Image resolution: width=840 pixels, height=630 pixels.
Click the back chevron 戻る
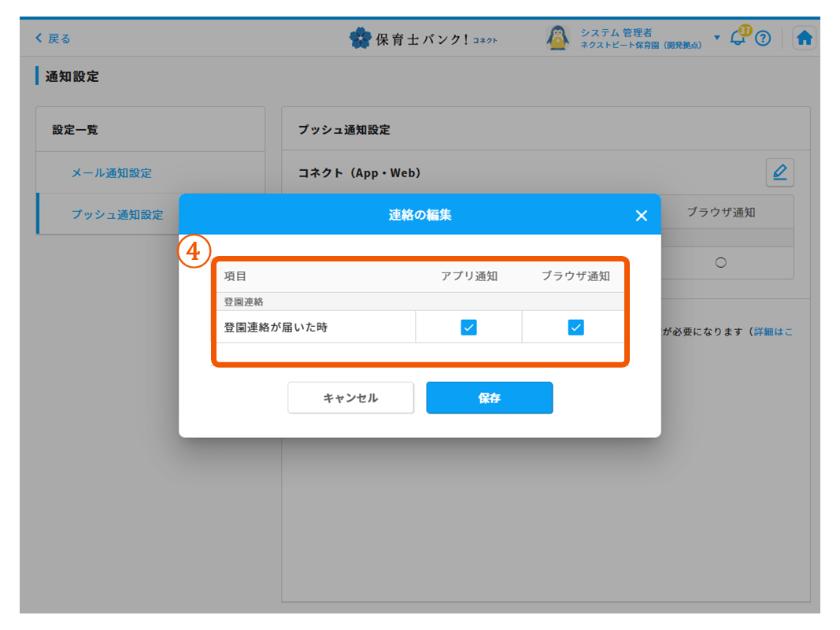pyautogui.click(x=53, y=39)
